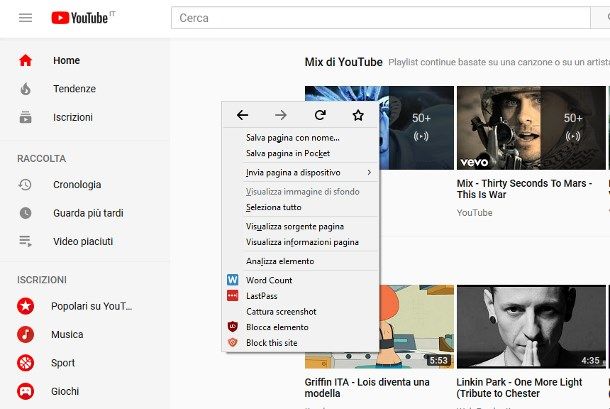This screenshot has height=409, width=610.
Task: Select the Block this site label
Action: [272, 343]
